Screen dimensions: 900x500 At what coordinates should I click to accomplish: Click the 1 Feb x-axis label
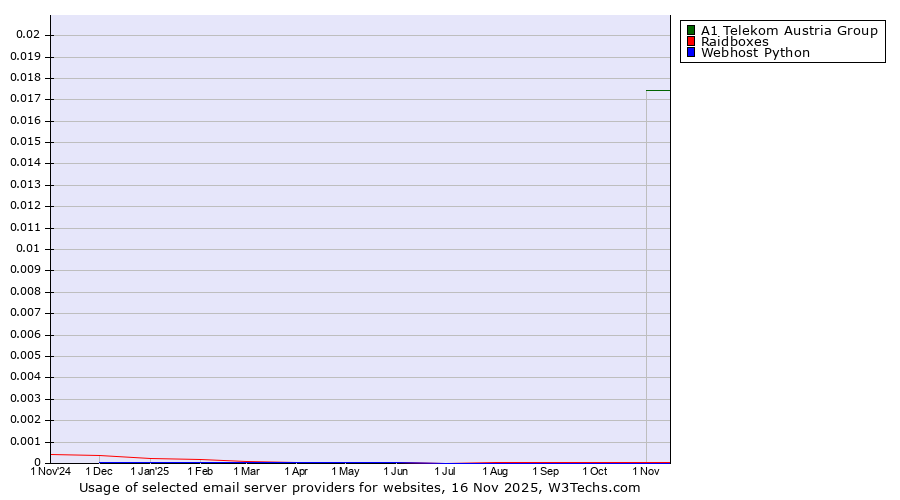200,471
